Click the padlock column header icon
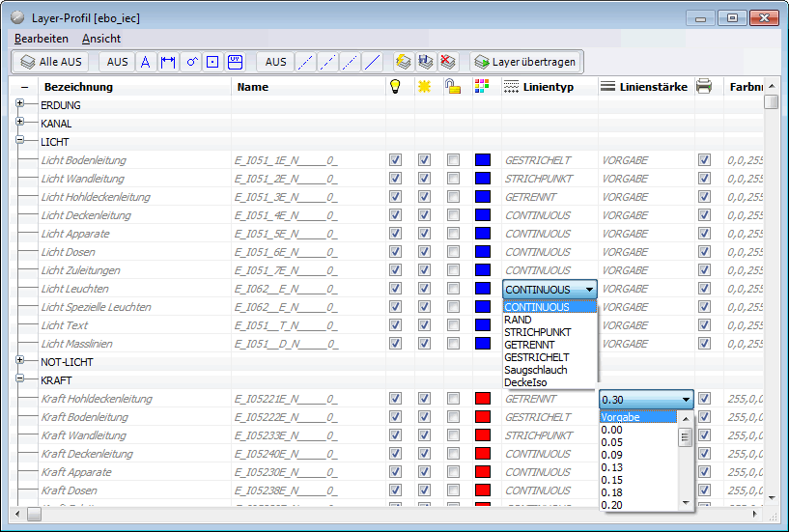 pos(453,87)
